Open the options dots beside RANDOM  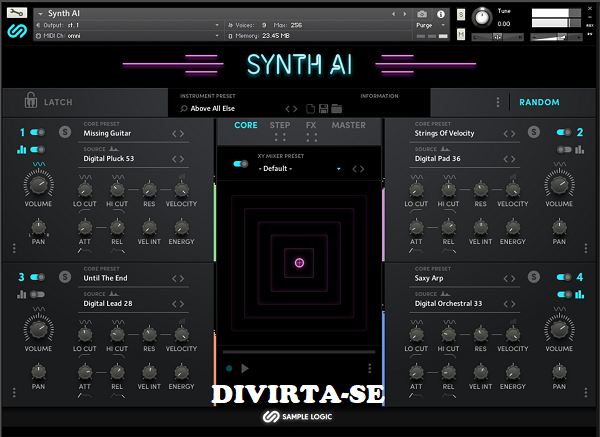click(497, 102)
